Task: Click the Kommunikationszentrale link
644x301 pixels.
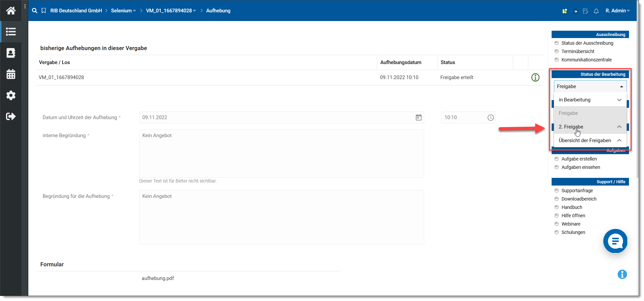Action: (x=586, y=60)
